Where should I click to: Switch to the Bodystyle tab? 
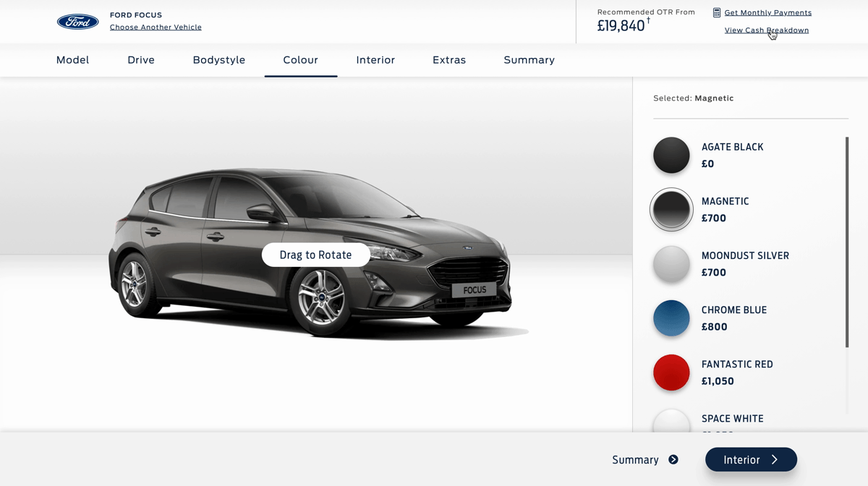pyautogui.click(x=219, y=60)
